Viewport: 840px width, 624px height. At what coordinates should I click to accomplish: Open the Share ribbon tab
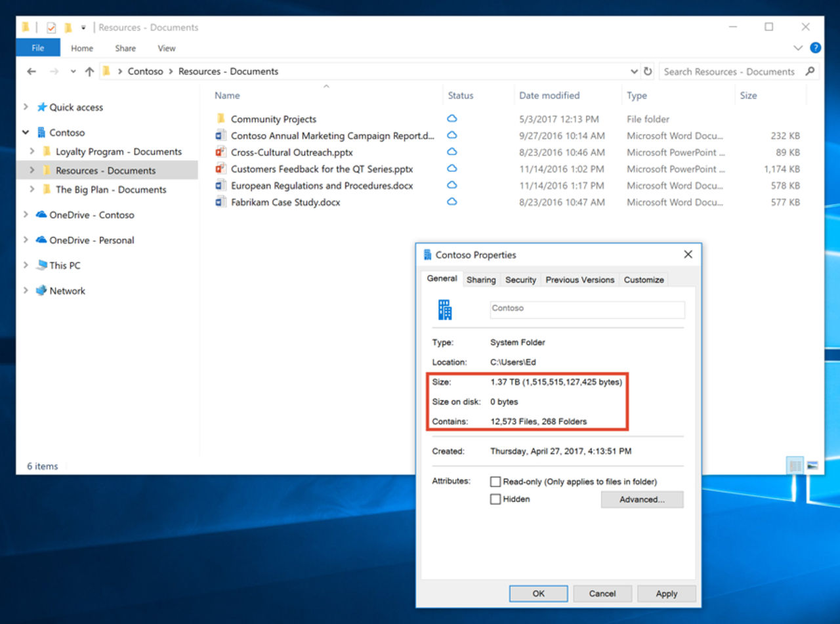tap(125, 48)
